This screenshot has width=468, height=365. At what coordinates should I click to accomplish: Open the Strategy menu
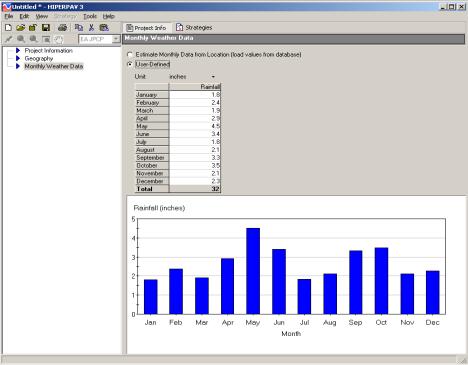[65, 16]
